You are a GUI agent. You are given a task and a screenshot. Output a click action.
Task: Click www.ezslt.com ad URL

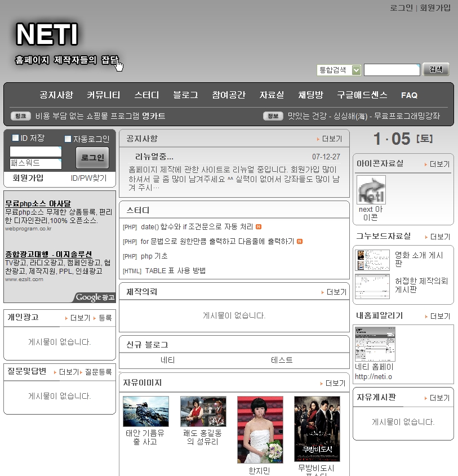coord(24,279)
